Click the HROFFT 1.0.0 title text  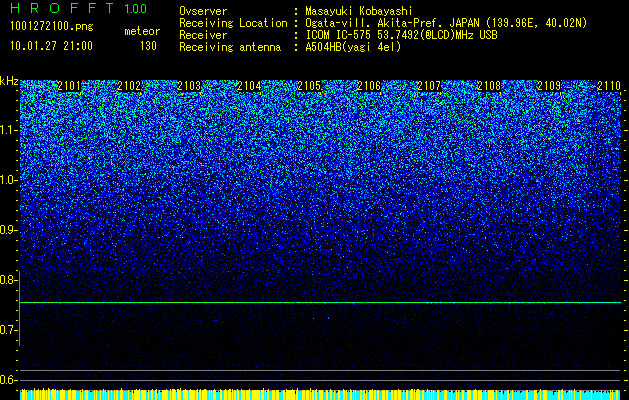point(78,8)
